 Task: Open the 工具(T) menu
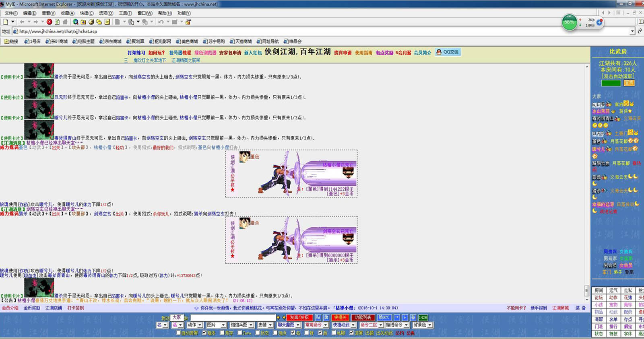pos(125,13)
